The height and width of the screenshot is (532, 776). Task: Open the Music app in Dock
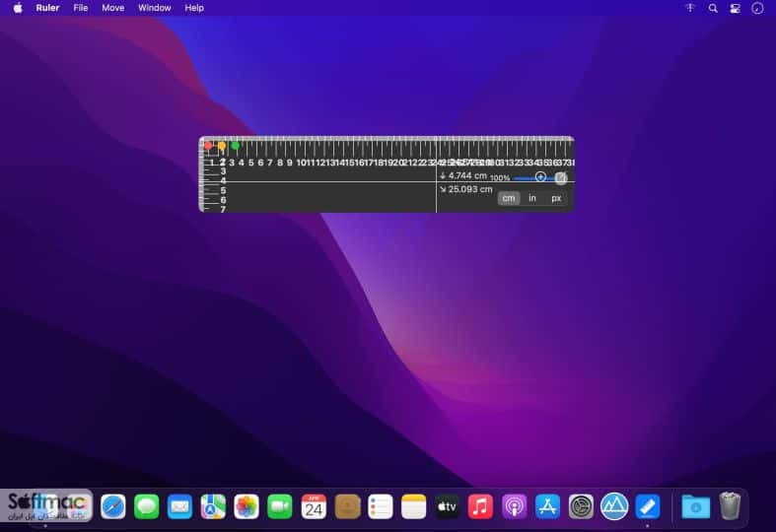(480, 506)
